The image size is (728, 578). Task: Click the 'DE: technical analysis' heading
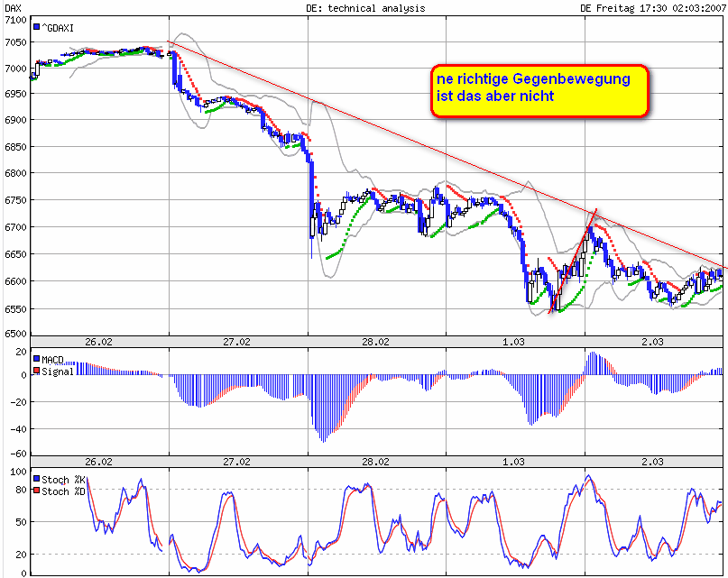coord(365,8)
